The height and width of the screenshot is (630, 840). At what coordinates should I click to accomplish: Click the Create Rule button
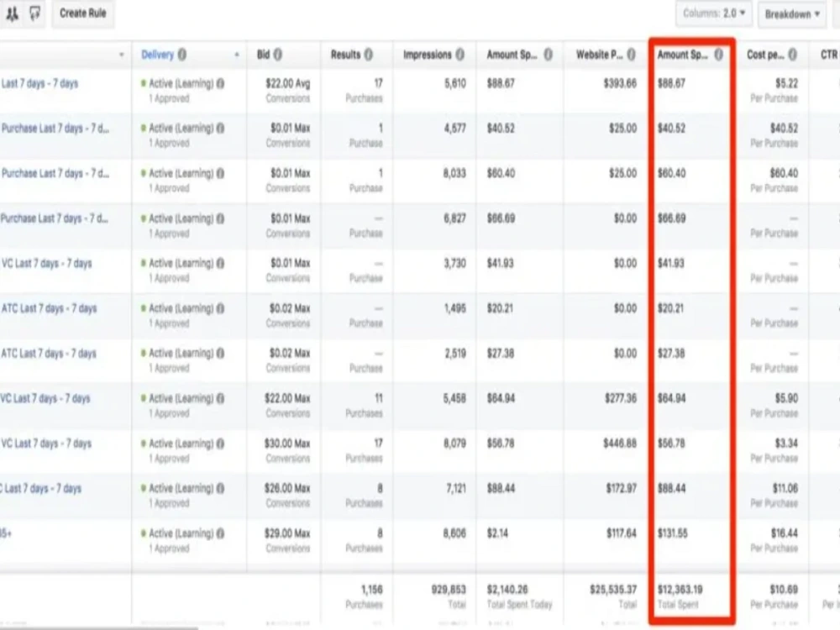tap(83, 13)
